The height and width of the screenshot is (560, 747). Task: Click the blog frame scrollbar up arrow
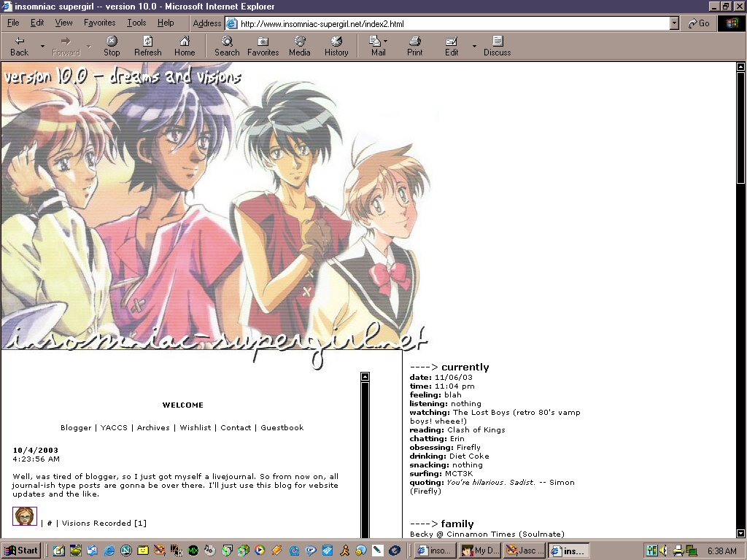365,377
